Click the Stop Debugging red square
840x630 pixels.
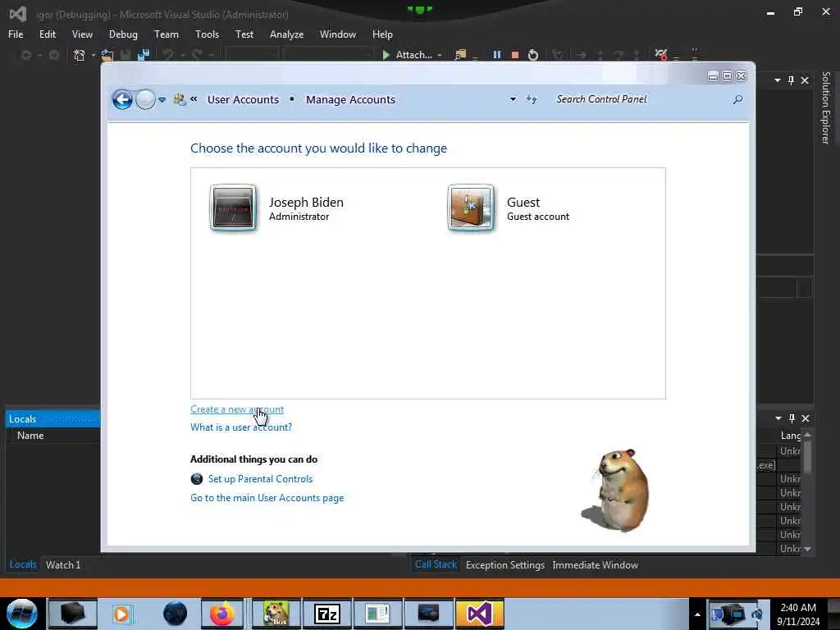pyautogui.click(x=515, y=55)
